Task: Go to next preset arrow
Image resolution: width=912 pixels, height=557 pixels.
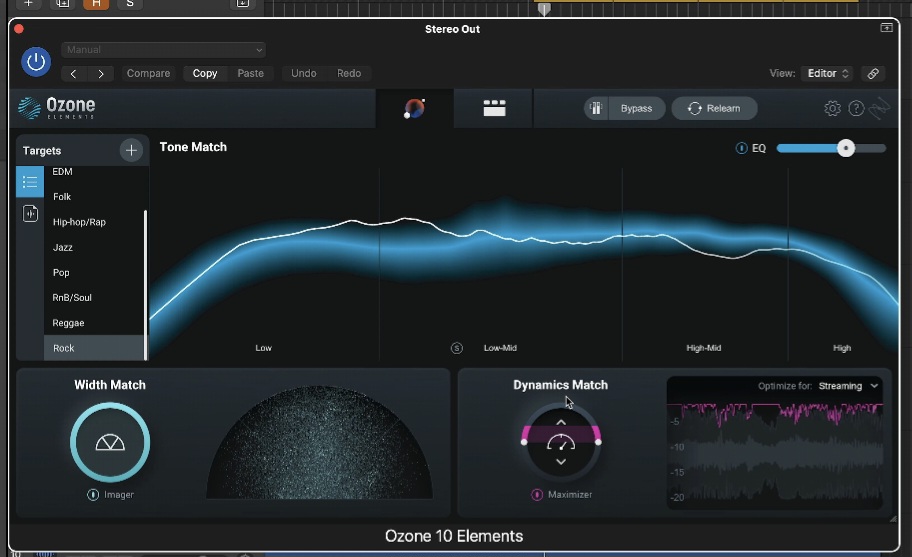Action: tap(101, 73)
